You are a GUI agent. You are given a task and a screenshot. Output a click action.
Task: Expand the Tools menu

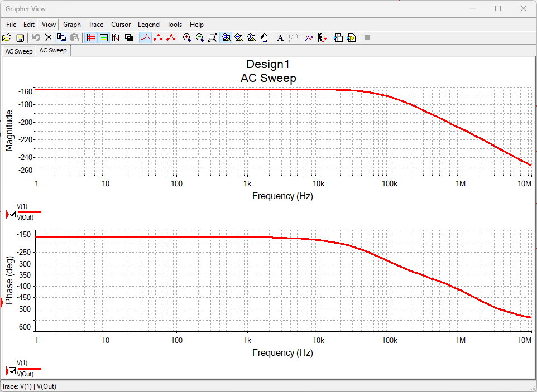(174, 24)
